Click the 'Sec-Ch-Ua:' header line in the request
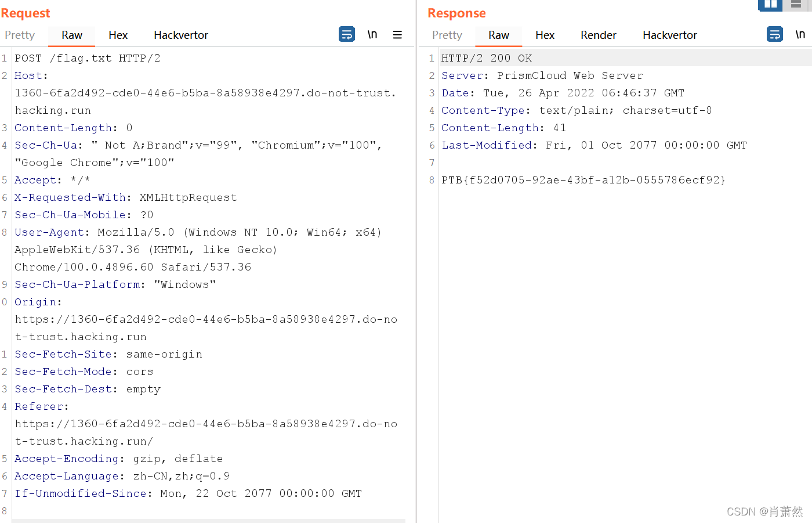This screenshot has width=812, height=523. tap(198, 145)
